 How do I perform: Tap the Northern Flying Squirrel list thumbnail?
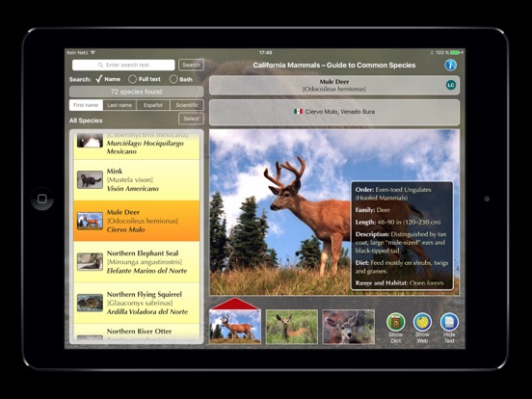(90, 303)
